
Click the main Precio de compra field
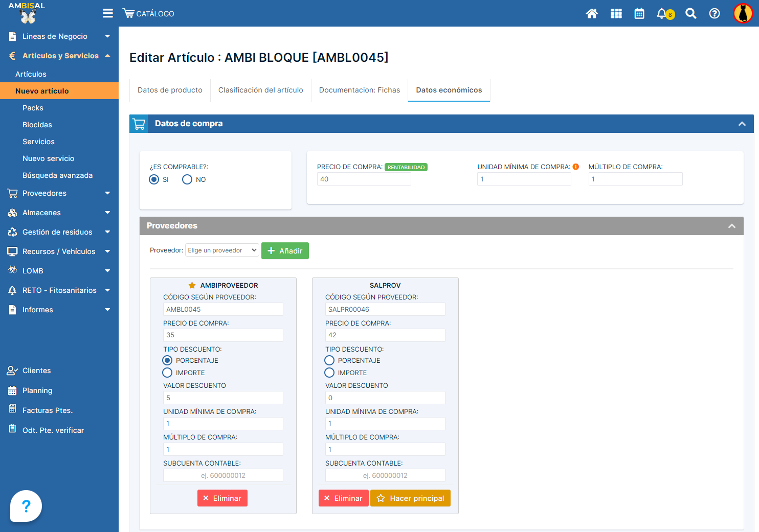(x=364, y=179)
